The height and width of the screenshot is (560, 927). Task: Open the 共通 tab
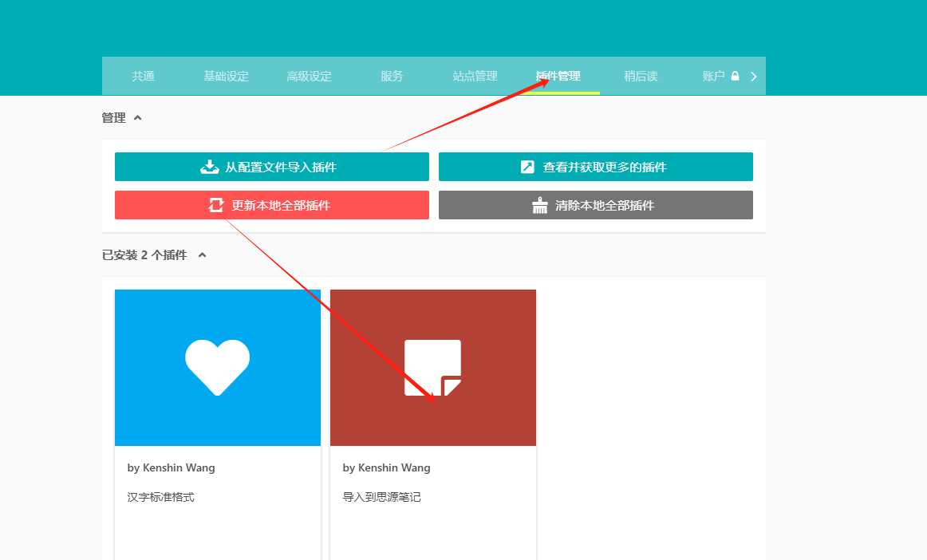(x=143, y=77)
